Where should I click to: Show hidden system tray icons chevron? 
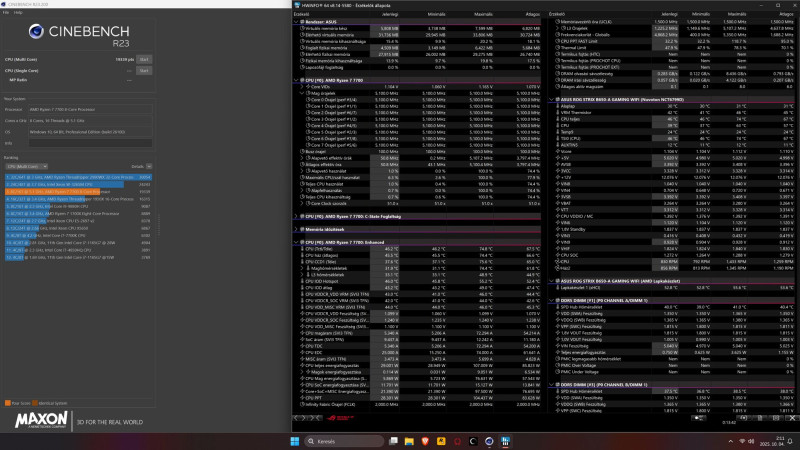pos(731,441)
